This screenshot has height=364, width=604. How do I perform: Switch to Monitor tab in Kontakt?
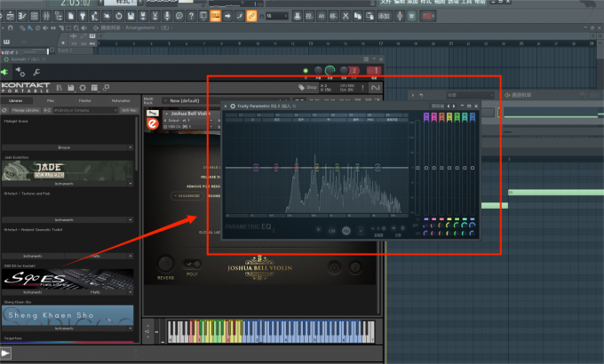(84, 100)
